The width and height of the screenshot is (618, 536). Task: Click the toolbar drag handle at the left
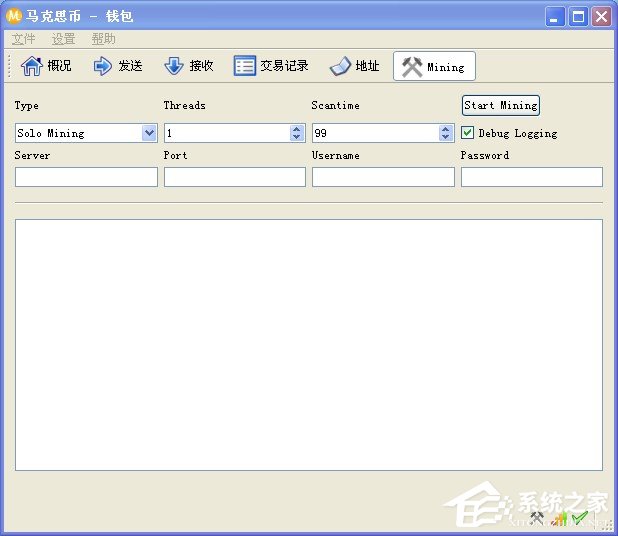point(9,66)
